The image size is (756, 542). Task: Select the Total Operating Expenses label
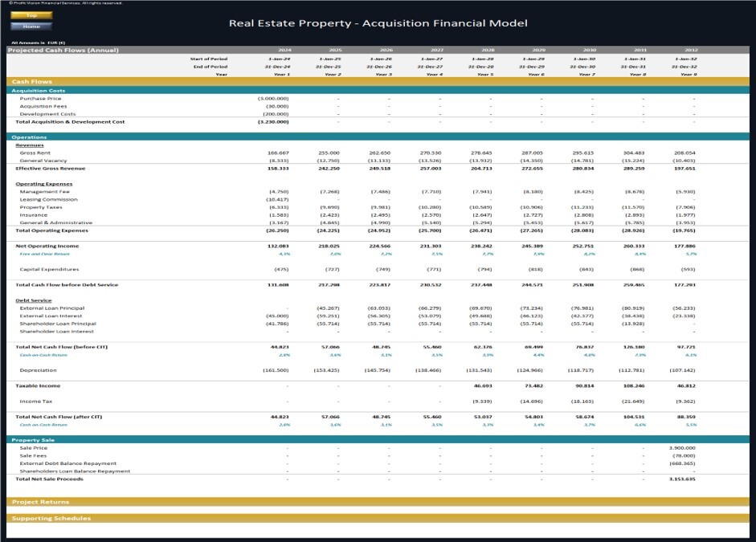51,230
